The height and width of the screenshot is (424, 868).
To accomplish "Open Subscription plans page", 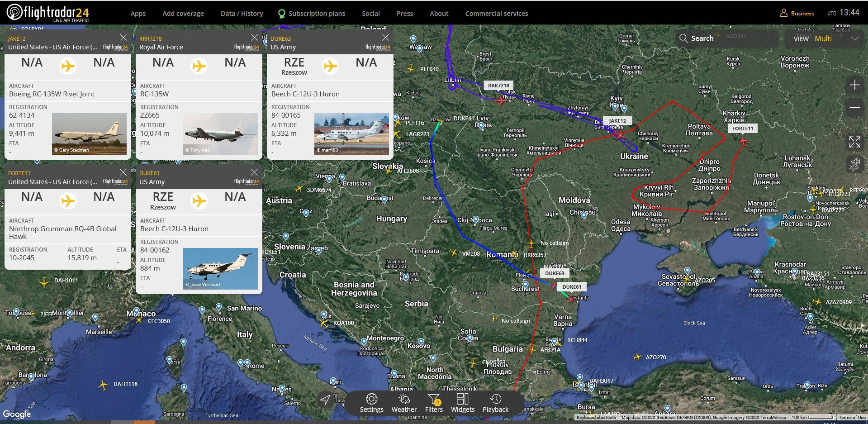I will tap(312, 14).
